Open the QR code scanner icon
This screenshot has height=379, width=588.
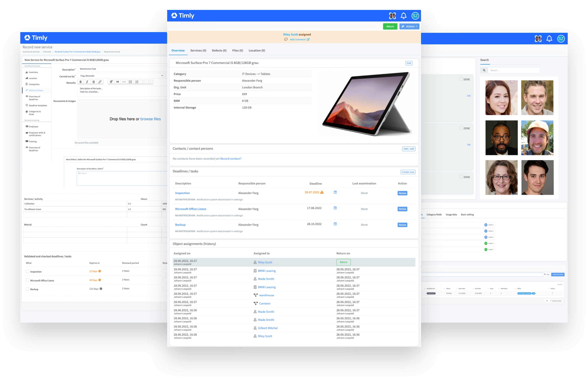(392, 16)
